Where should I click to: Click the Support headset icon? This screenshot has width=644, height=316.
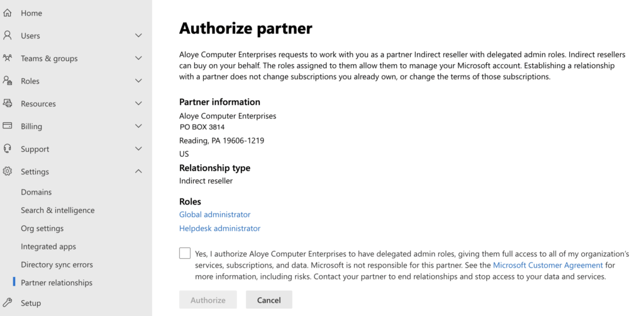(8, 149)
